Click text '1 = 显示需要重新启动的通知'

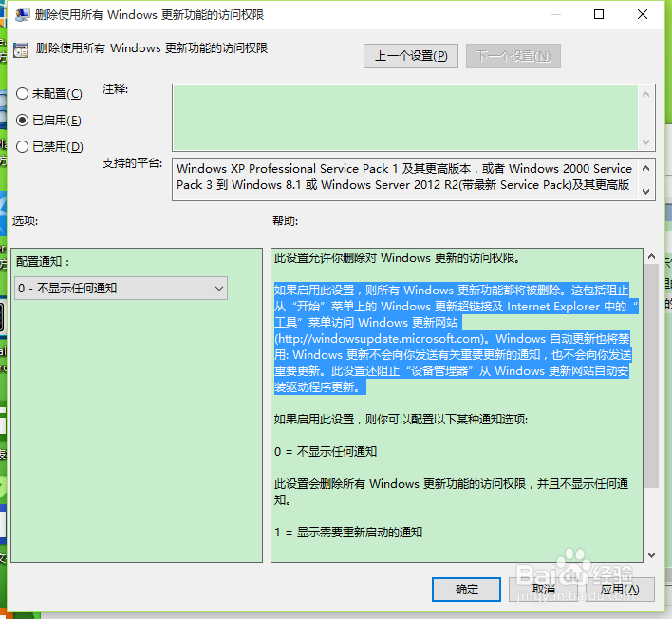click(x=348, y=532)
